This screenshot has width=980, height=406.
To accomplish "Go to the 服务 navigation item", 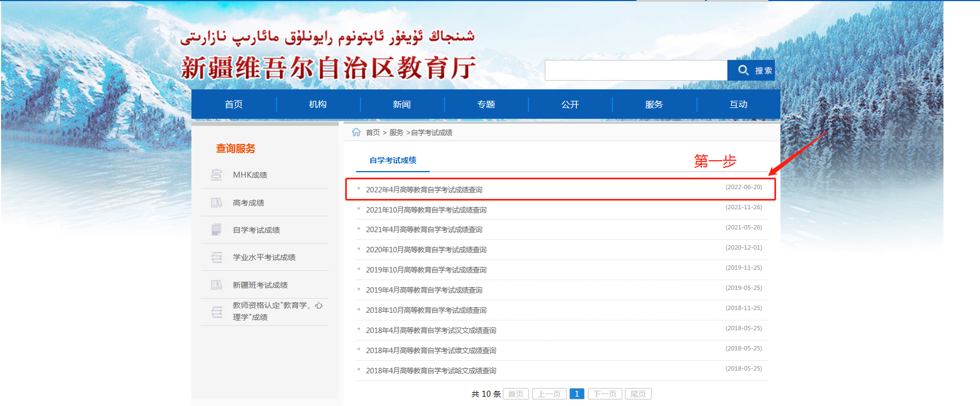I will coord(654,104).
